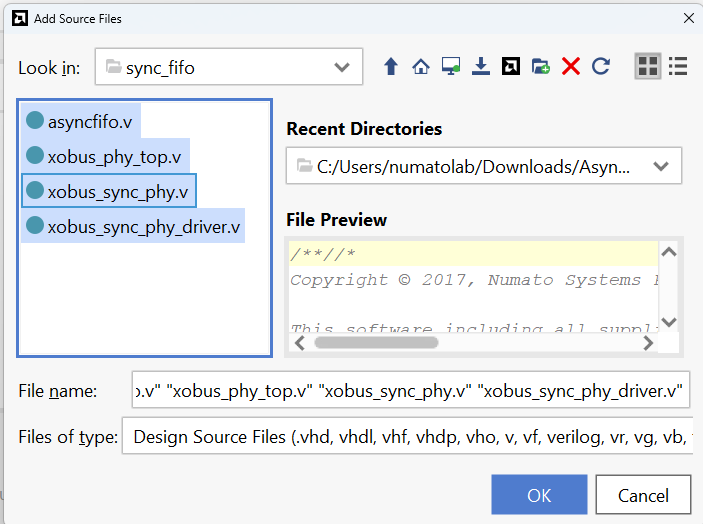703x524 pixels.
Task: Select the xobus_sync_phy_driver.v file
Action: (x=144, y=226)
